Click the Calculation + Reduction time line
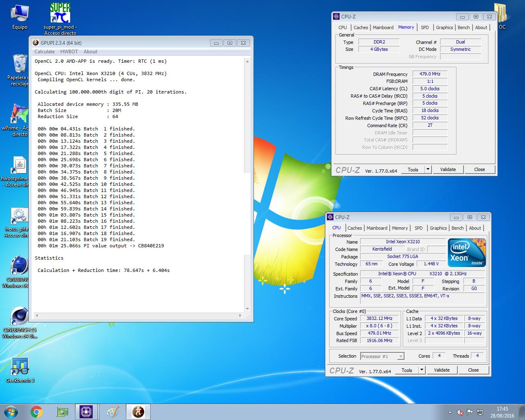 coord(104,270)
